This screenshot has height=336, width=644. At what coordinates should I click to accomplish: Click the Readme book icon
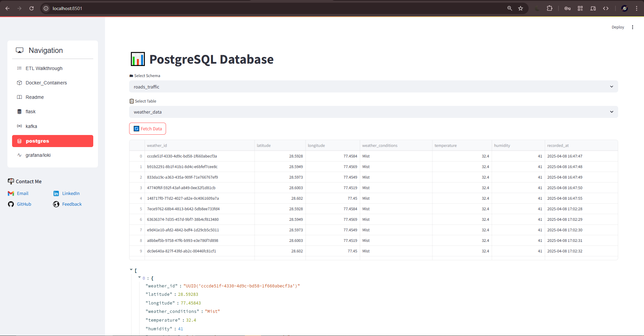click(x=19, y=97)
